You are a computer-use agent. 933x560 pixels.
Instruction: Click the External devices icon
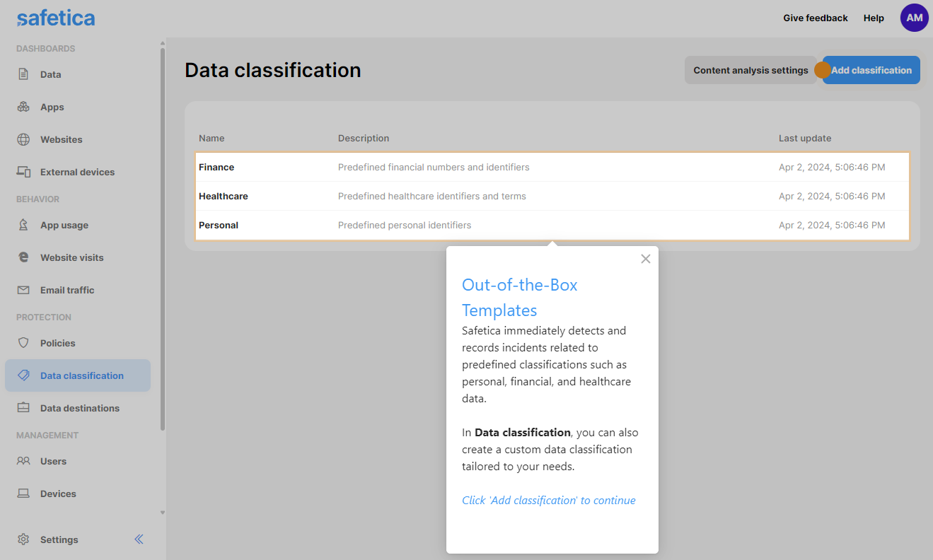(x=23, y=172)
